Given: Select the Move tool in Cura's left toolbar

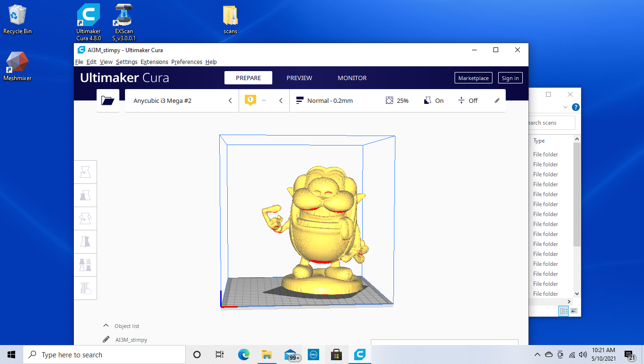Looking at the screenshot, I should (85, 172).
